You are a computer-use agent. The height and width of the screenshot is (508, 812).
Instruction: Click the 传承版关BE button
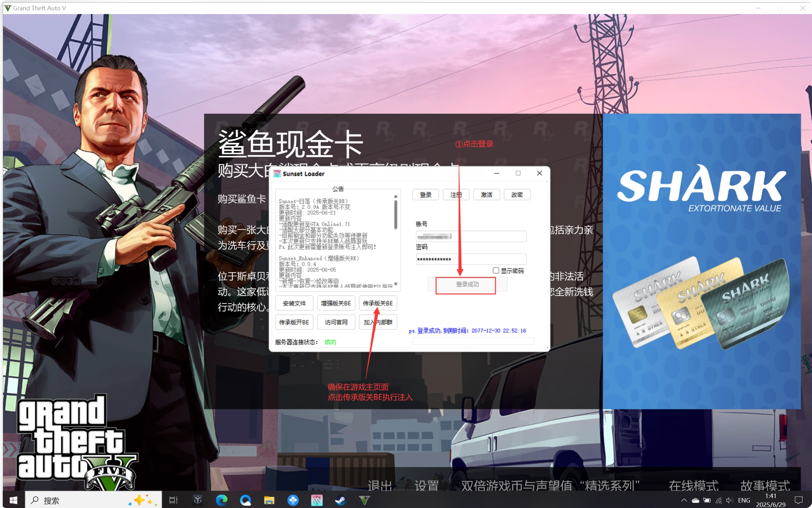pyautogui.click(x=377, y=303)
